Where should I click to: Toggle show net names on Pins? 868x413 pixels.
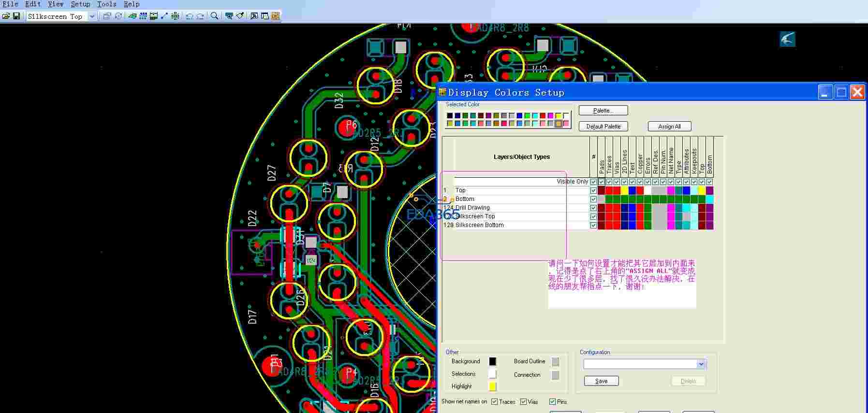click(x=552, y=402)
